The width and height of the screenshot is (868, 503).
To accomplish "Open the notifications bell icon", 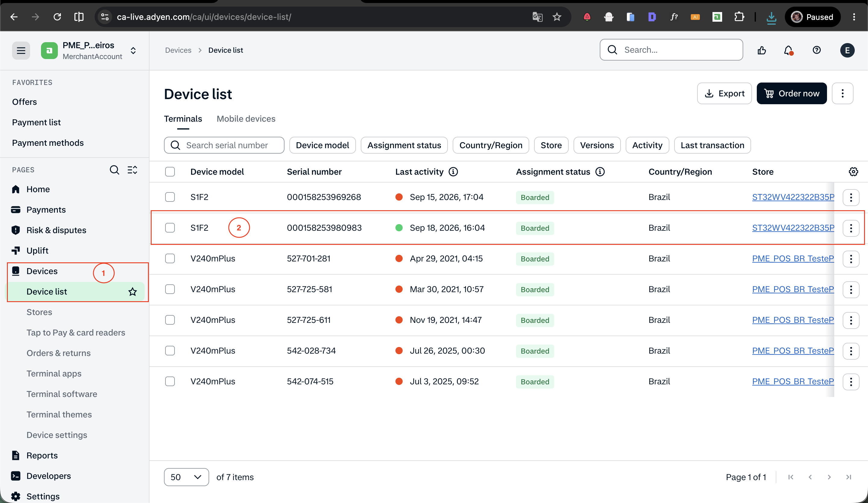I will click(788, 50).
